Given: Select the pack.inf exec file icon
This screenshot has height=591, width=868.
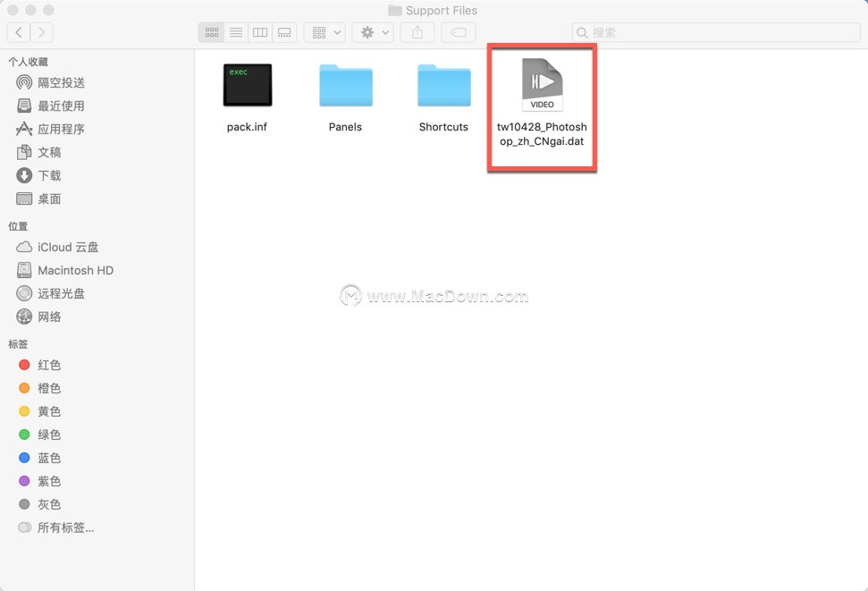Looking at the screenshot, I should click(x=248, y=85).
